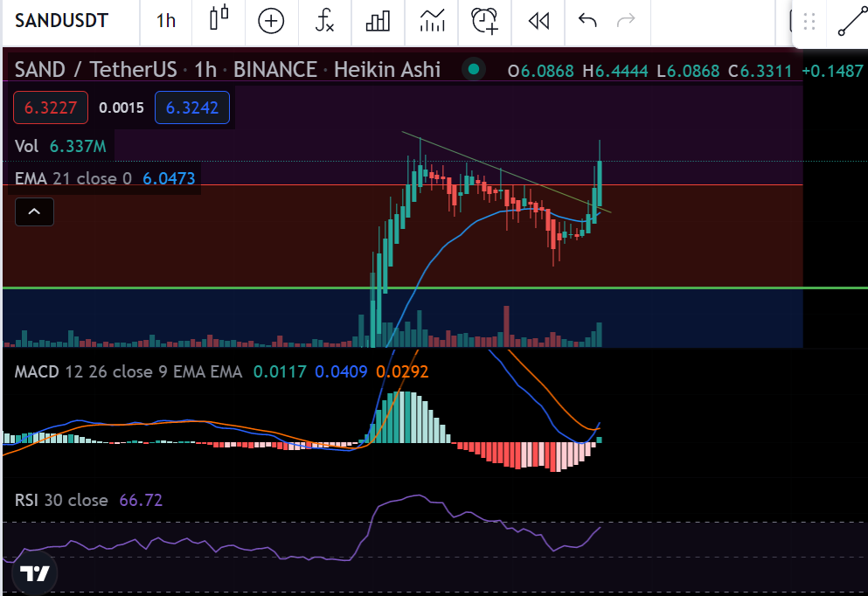Open the indicators fx menu
868x596 pixels.
coord(324,21)
